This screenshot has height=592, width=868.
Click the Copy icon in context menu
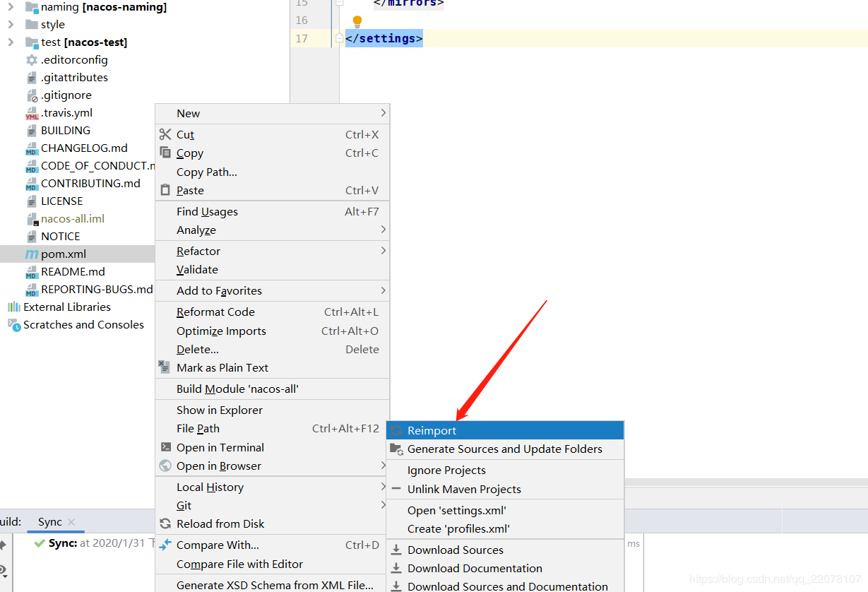[x=165, y=153]
